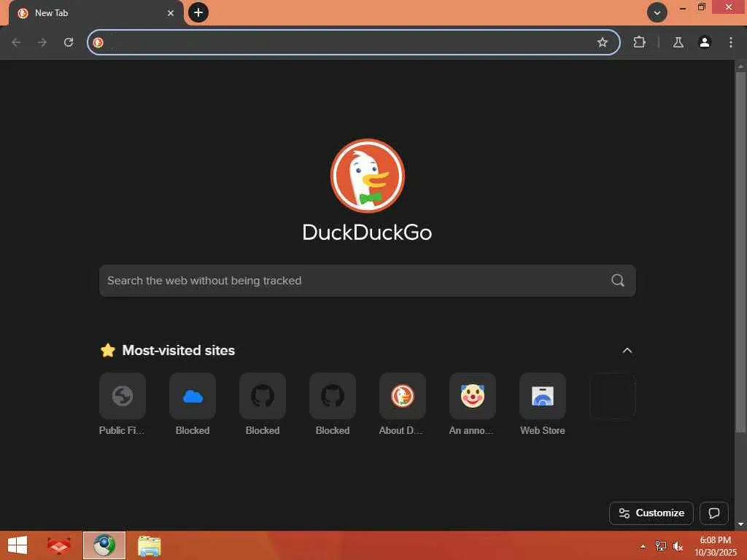The image size is (747, 560).
Task: Restore down the browser window
Action: click(701, 7)
